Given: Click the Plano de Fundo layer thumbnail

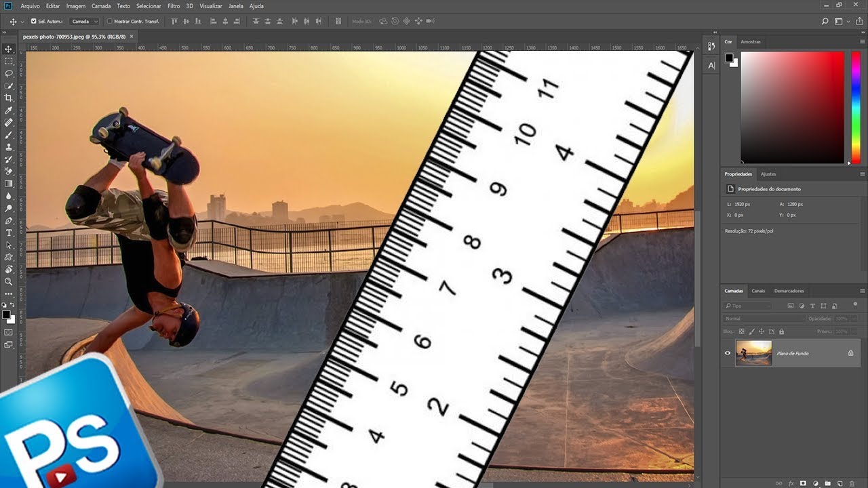Looking at the screenshot, I should coord(753,352).
